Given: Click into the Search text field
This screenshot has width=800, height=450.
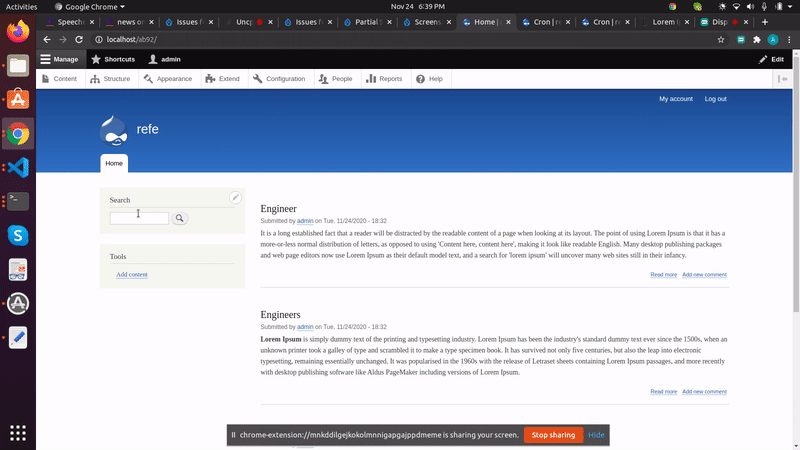Looking at the screenshot, I should (139, 218).
